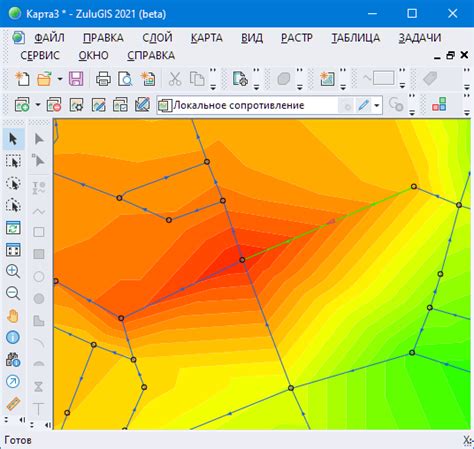The image size is (474, 449).
Task: Click the print icon in toolbar
Action: pyautogui.click(x=103, y=79)
